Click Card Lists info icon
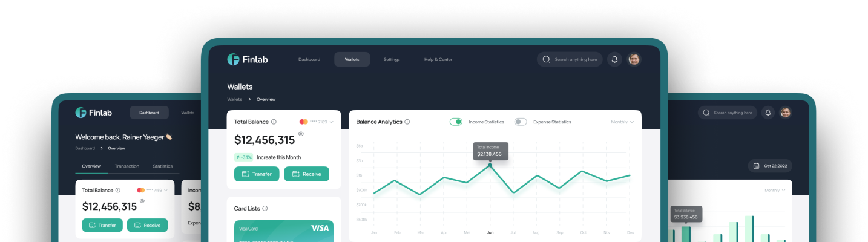The width and height of the screenshot is (868, 242). (x=265, y=208)
